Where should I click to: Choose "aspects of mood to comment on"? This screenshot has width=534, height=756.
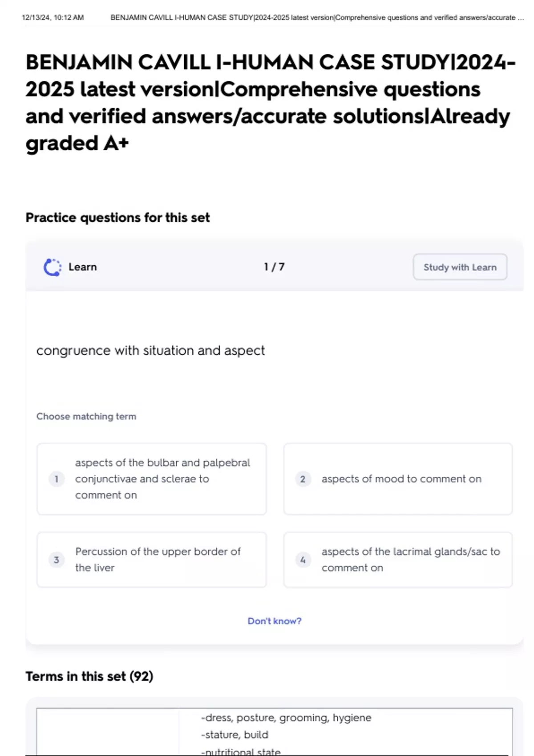pyautogui.click(x=401, y=479)
